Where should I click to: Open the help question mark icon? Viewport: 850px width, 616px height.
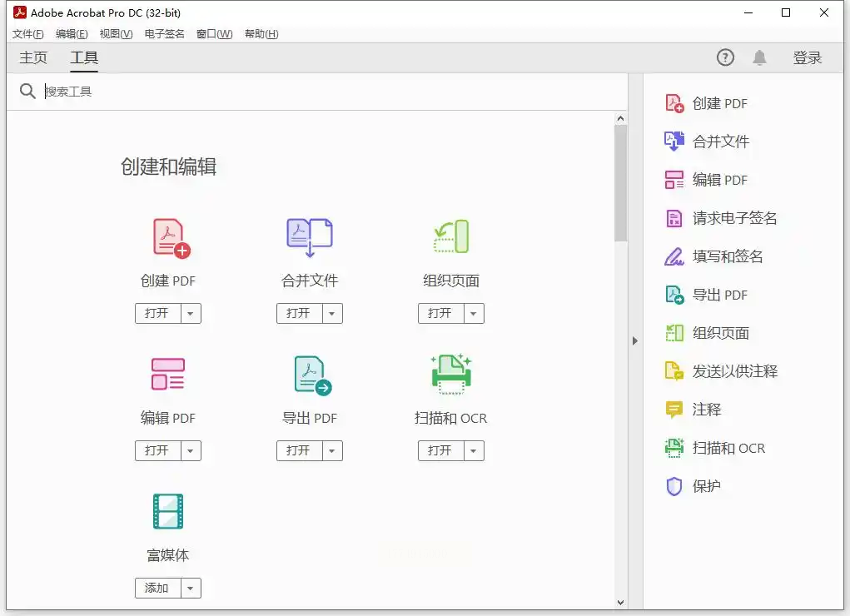(725, 57)
